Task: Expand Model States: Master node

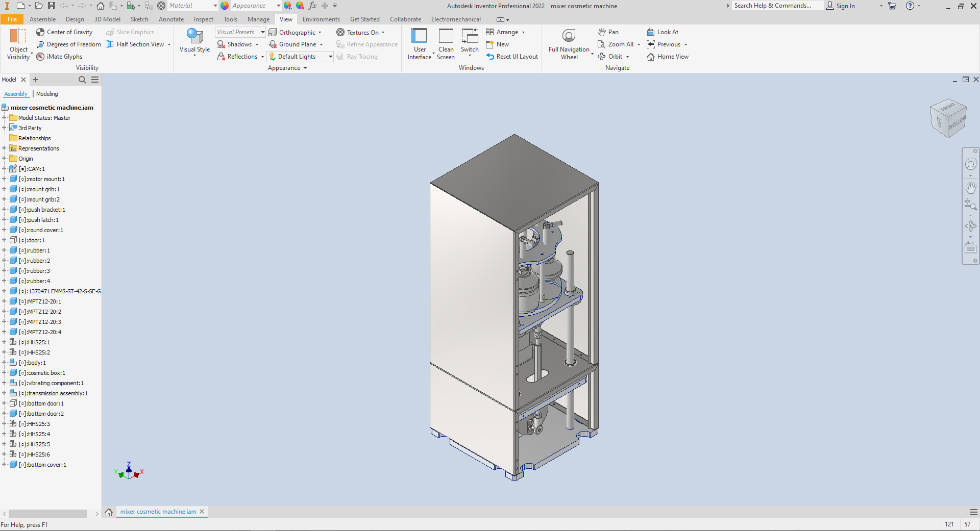Action: point(4,118)
